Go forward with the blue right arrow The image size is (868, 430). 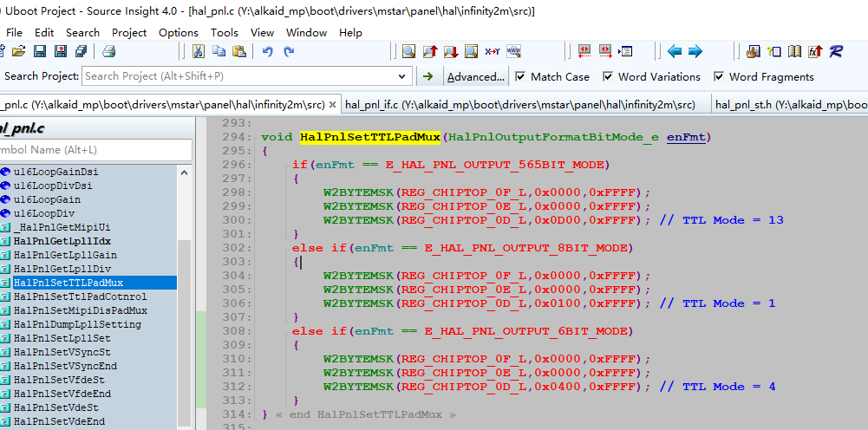[695, 52]
